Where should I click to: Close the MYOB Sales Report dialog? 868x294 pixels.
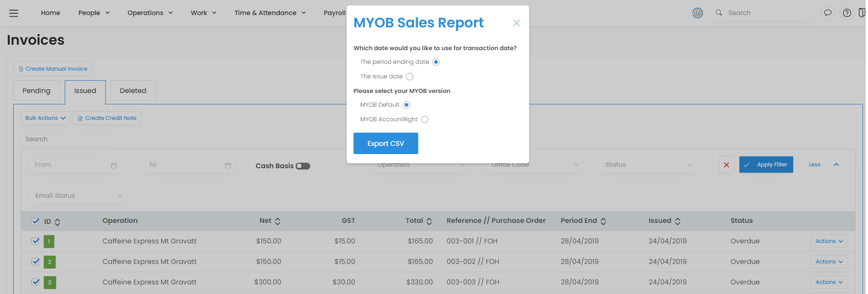click(516, 23)
